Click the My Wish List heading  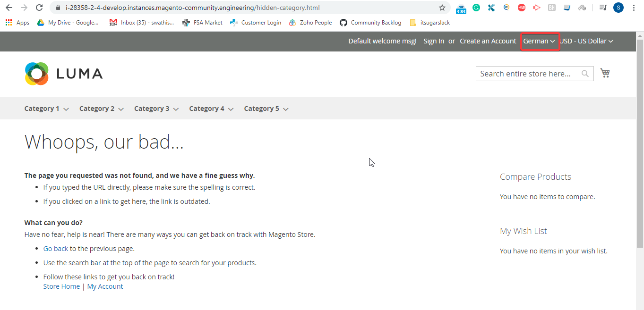[x=524, y=231]
